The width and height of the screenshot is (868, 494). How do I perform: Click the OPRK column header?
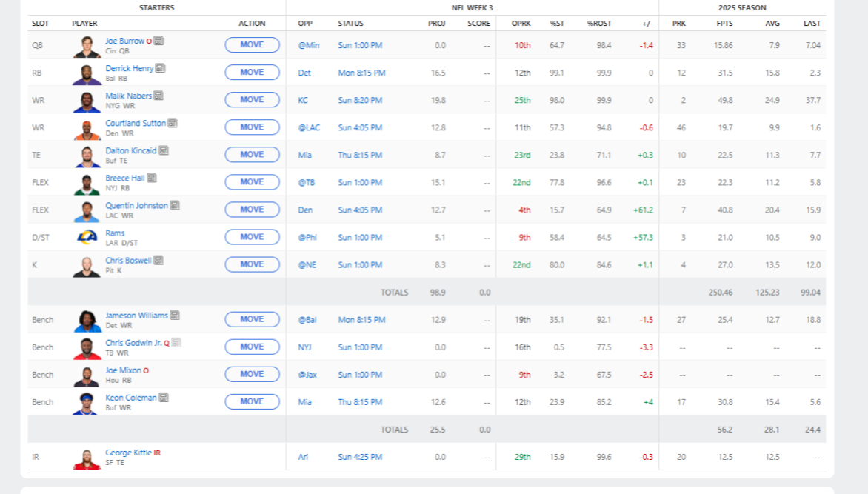(x=521, y=23)
